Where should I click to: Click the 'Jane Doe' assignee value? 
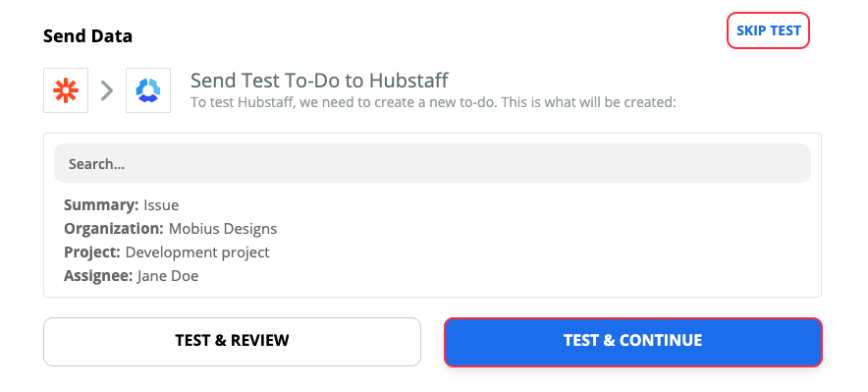point(168,276)
